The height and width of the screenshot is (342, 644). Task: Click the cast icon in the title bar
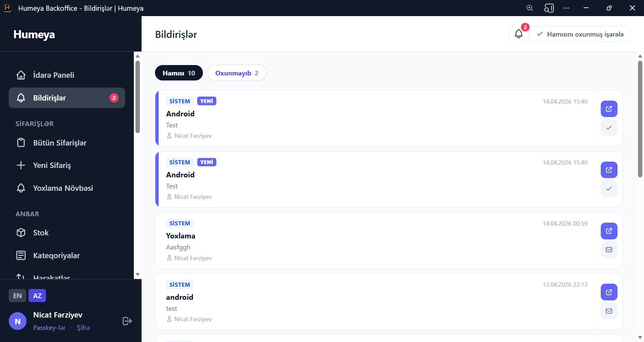click(x=549, y=8)
